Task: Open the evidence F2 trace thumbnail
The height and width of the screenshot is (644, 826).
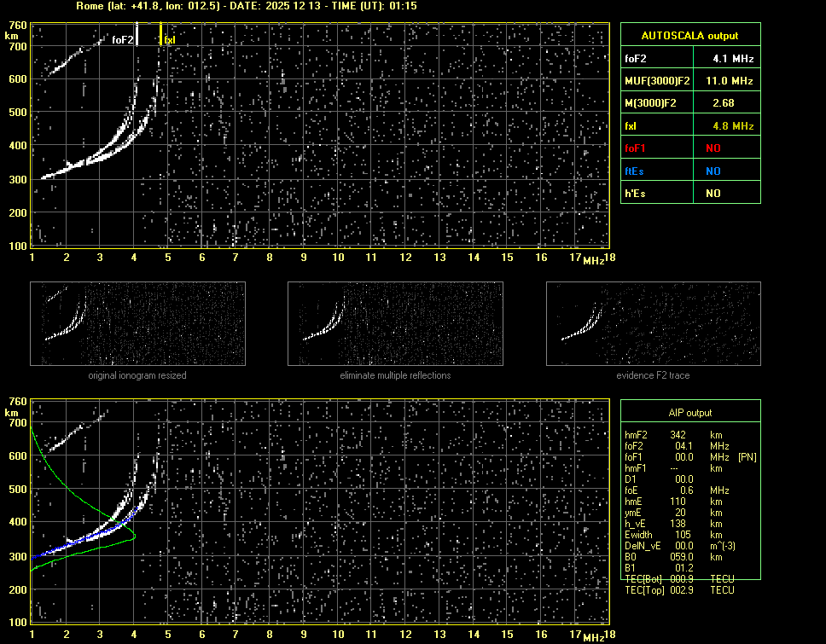Action: 653,324
